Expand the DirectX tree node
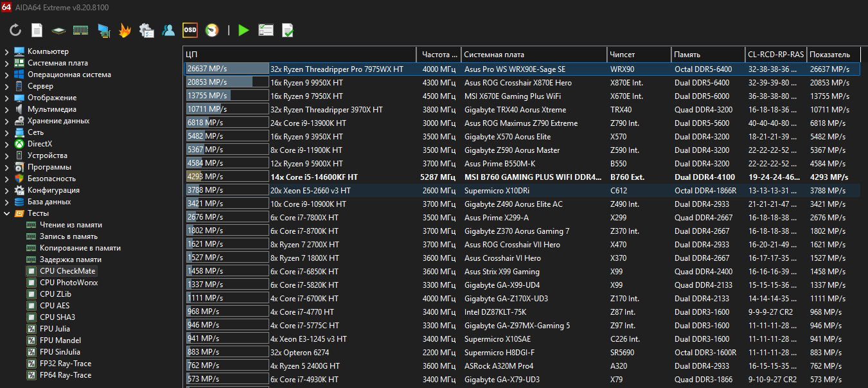Image resolution: width=868 pixels, height=388 pixels. (6, 144)
